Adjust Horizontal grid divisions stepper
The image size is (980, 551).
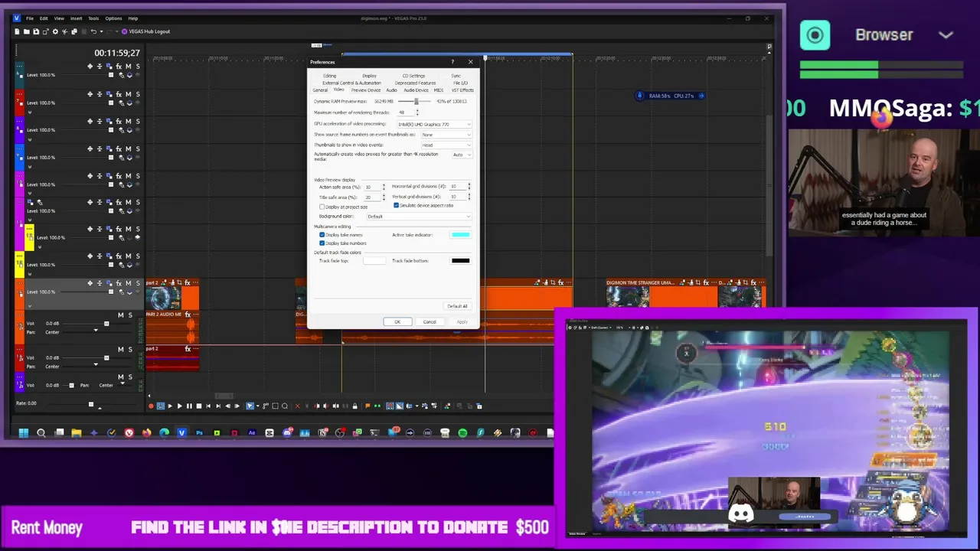point(469,186)
